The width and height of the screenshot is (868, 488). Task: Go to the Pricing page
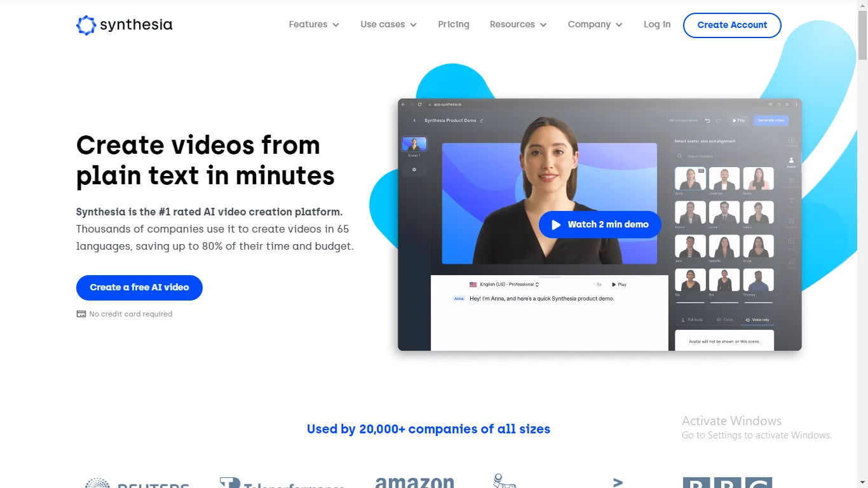point(454,24)
